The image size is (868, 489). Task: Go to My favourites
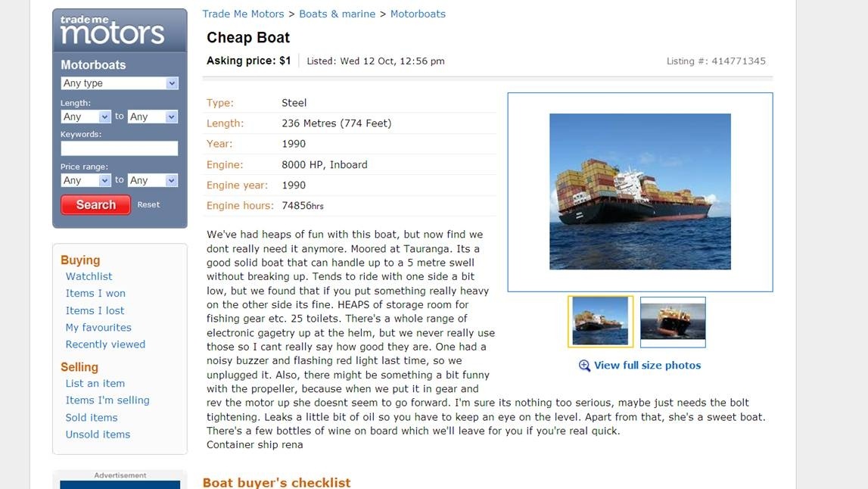coord(98,327)
